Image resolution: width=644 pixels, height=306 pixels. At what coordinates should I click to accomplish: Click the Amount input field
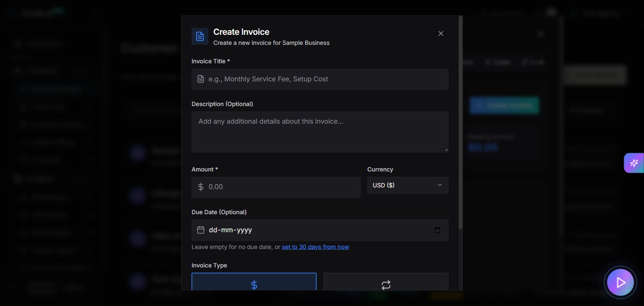coord(276,187)
